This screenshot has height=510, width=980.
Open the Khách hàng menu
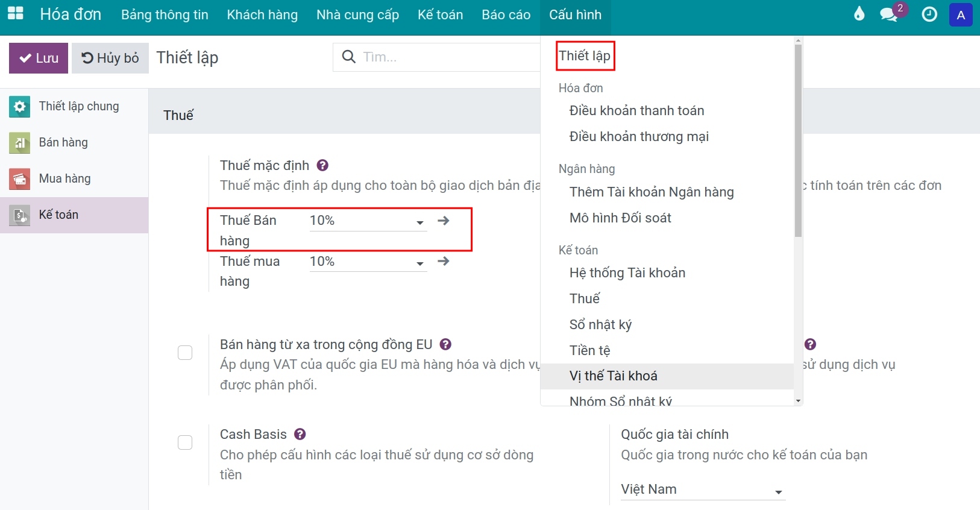(x=262, y=14)
